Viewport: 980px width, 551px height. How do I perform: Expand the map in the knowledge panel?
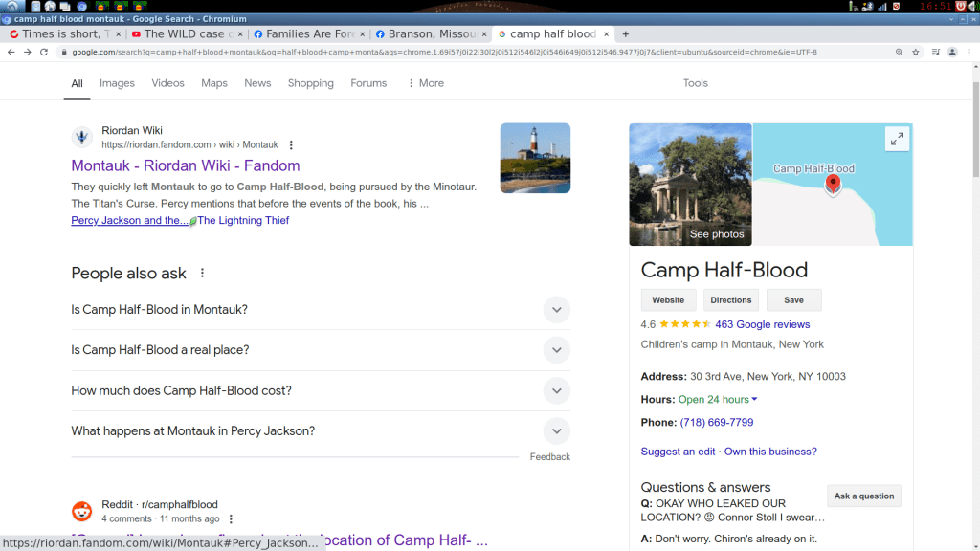click(x=897, y=140)
